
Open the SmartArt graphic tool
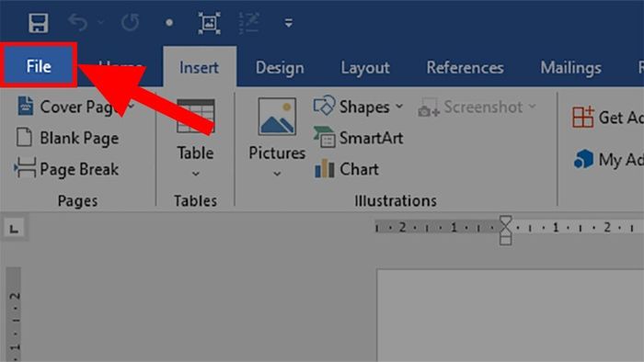358,138
